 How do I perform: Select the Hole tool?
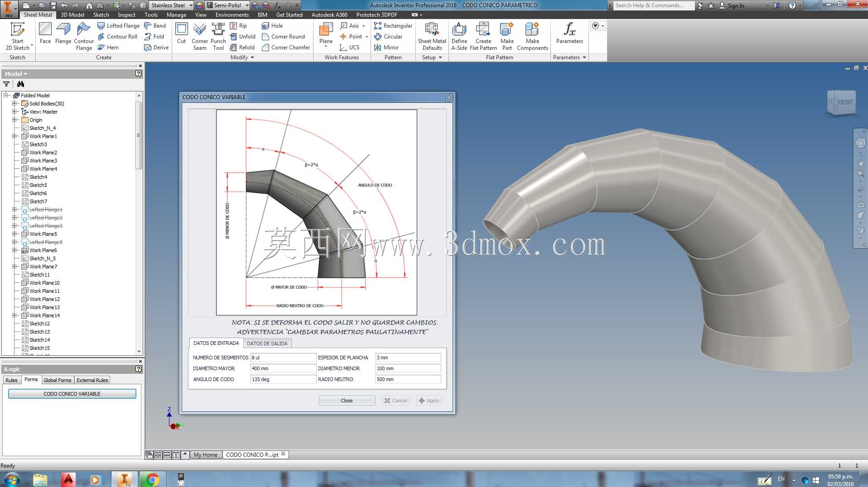pyautogui.click(x=272, y=26)
